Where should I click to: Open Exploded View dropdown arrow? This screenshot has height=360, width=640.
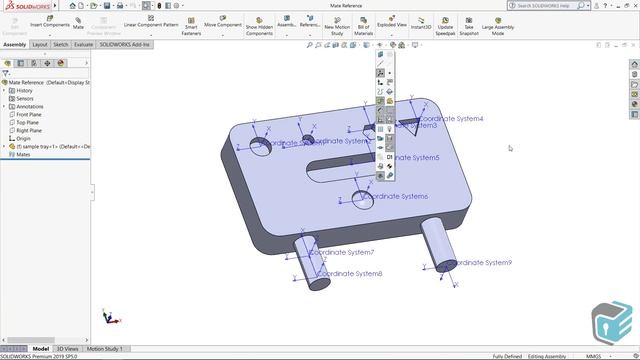click(x=392, y=36)
